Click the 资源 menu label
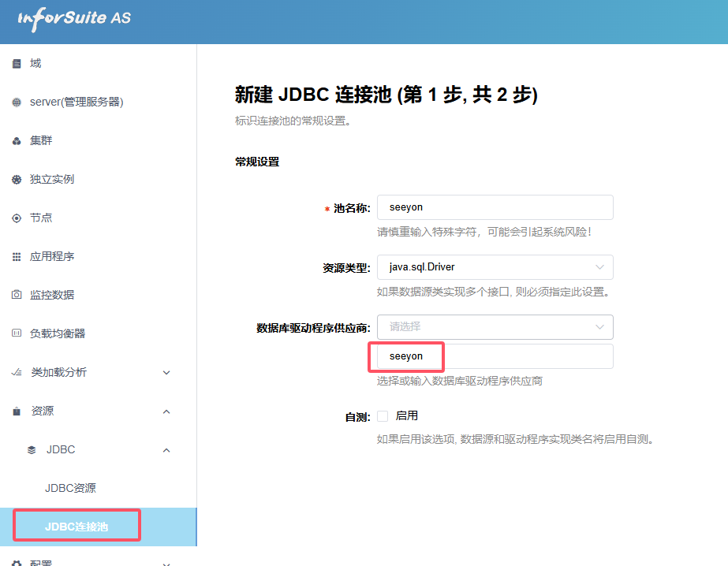This screenshot has width=728, height=566. 43,411
